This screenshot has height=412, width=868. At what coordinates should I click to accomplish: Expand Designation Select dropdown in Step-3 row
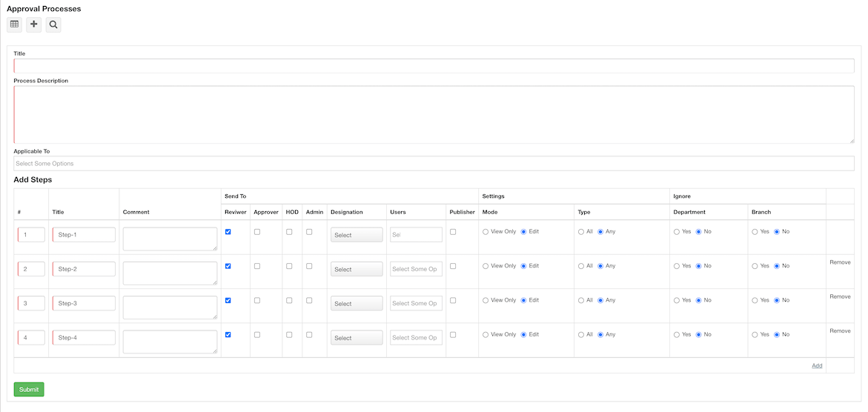pos(357,304)
